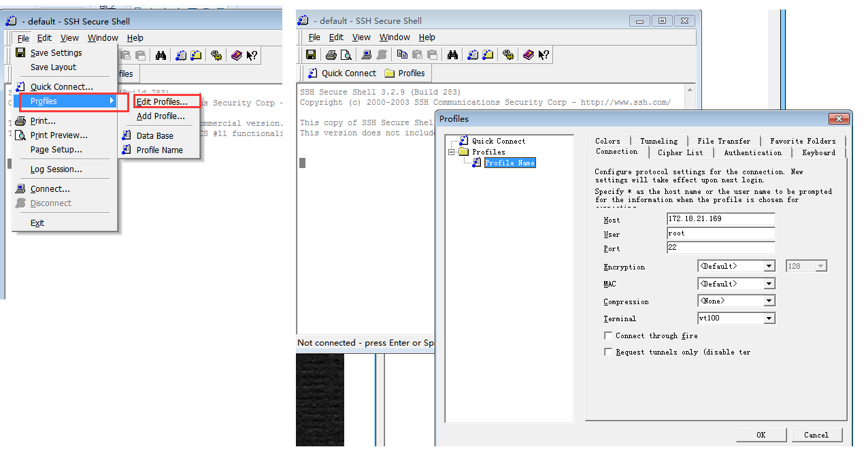Open the disabled 128 key length dropdown
Viewport: 868px width, 462px height.
(x=820, y=266)
